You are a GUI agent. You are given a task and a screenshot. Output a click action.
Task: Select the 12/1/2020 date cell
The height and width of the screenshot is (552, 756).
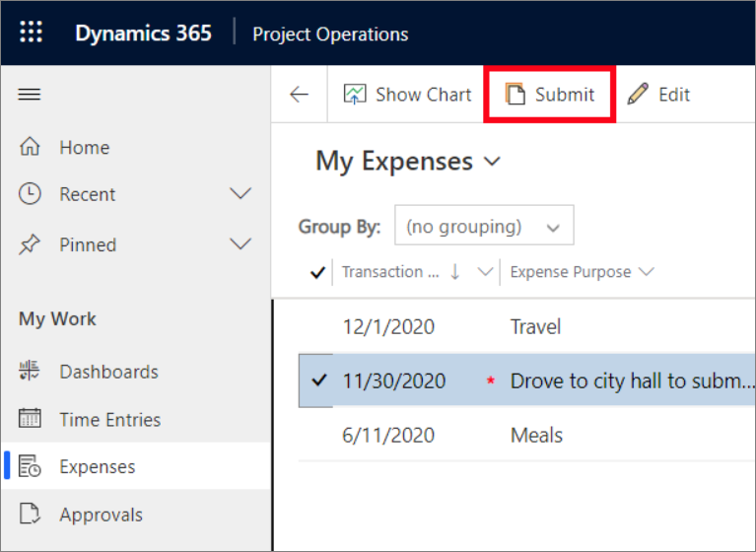coord(388,327)
